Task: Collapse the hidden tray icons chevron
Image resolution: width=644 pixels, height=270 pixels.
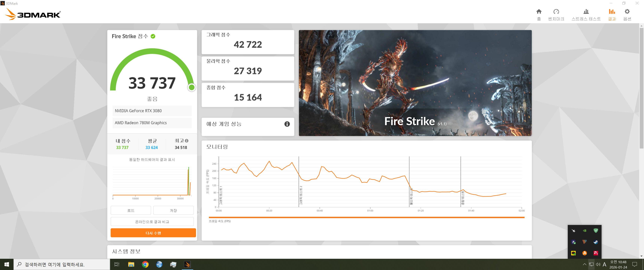Action: click(584, 264)
